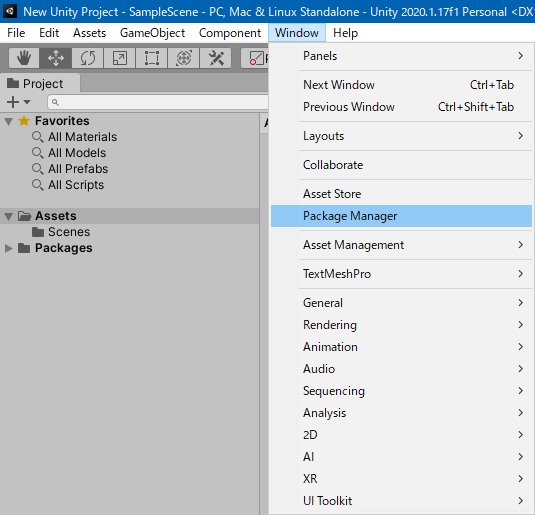Open the Collaborate window

pos(401,165)
